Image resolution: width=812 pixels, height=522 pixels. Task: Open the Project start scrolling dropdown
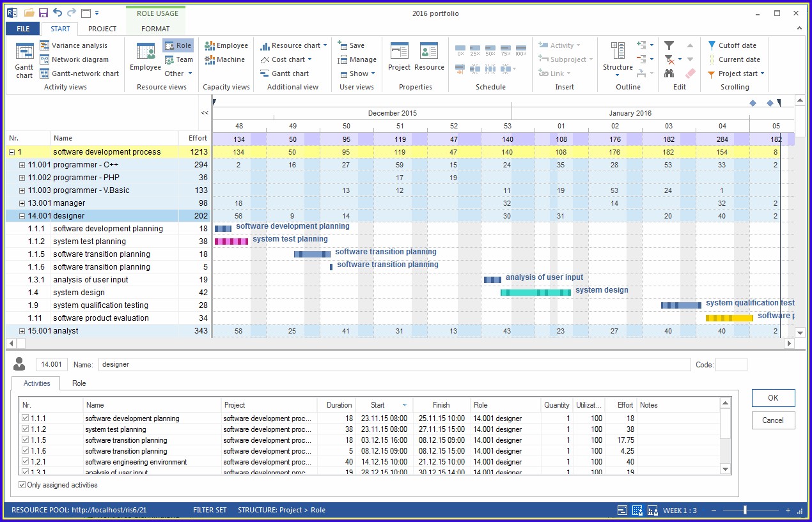pyautogui.click(x=737, y=73)
